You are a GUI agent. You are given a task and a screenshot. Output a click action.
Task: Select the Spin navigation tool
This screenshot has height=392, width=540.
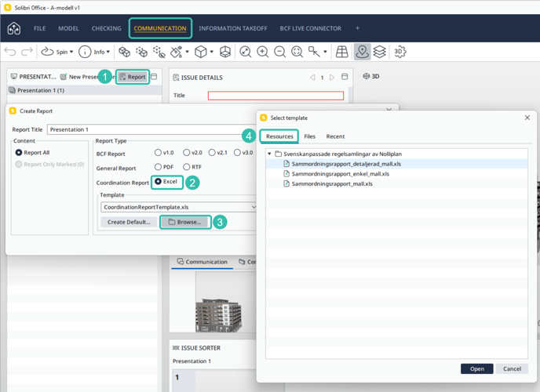[x=54, y=52]
